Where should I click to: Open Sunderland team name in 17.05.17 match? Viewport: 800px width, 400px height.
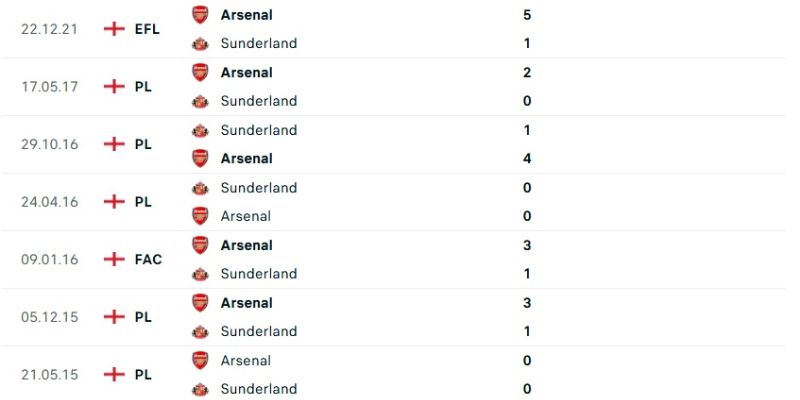coord(258,101)
